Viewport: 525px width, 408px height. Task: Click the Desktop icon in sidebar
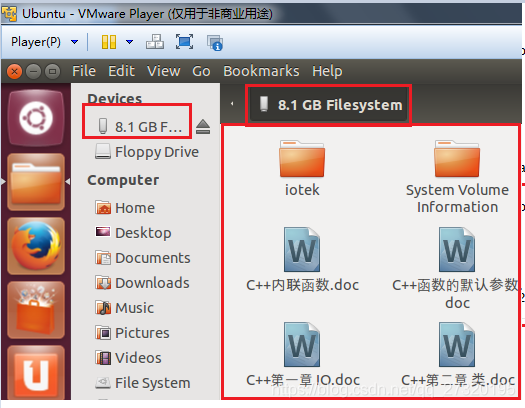pos(103,232)
